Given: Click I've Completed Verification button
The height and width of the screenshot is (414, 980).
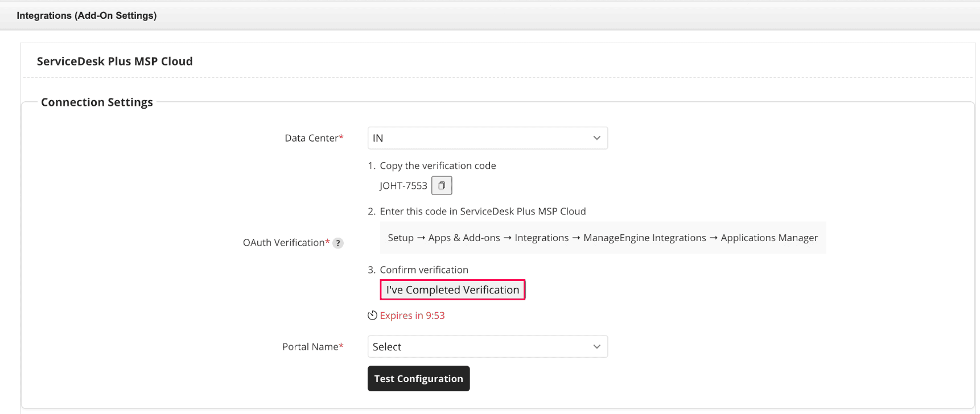Looking at the screenshot, I should click(x=452, y=290).
